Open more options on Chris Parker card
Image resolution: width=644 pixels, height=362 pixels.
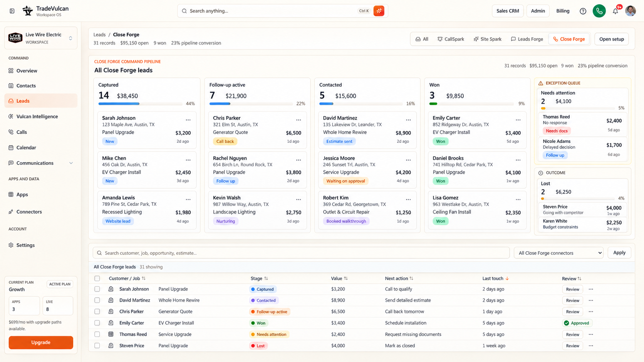click(299, 120)
